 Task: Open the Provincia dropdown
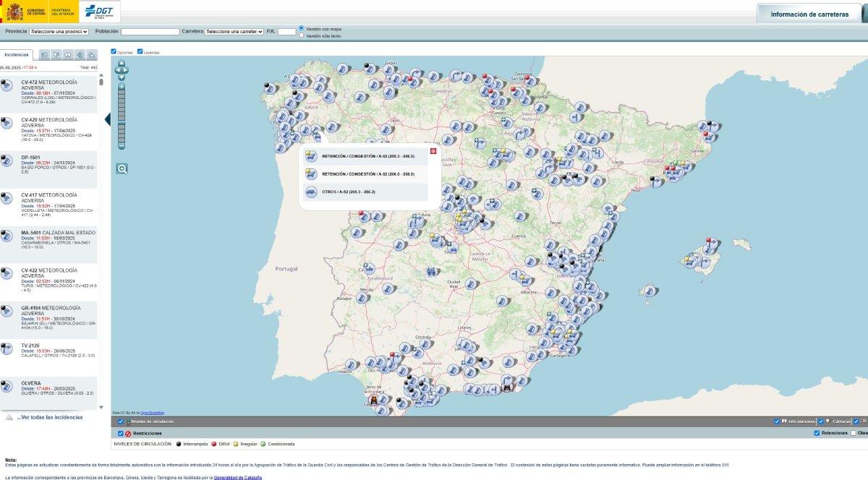click(59, 32)
